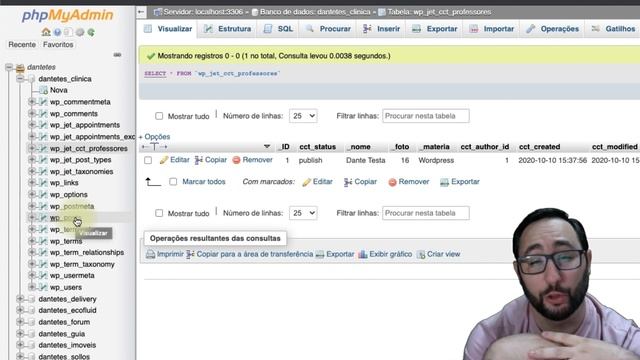The image size is (640, 360).
Task: Click lower Filtrar linhas search field
Action: [x=426, y=213]
